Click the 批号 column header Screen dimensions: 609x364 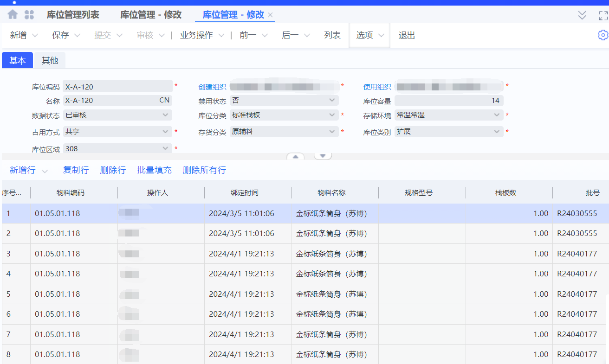[x=593, y=192]
